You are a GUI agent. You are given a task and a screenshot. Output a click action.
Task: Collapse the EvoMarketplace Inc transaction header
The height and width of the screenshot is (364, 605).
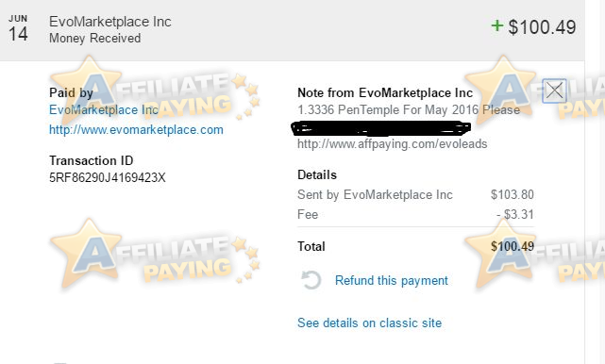(292, 30)
